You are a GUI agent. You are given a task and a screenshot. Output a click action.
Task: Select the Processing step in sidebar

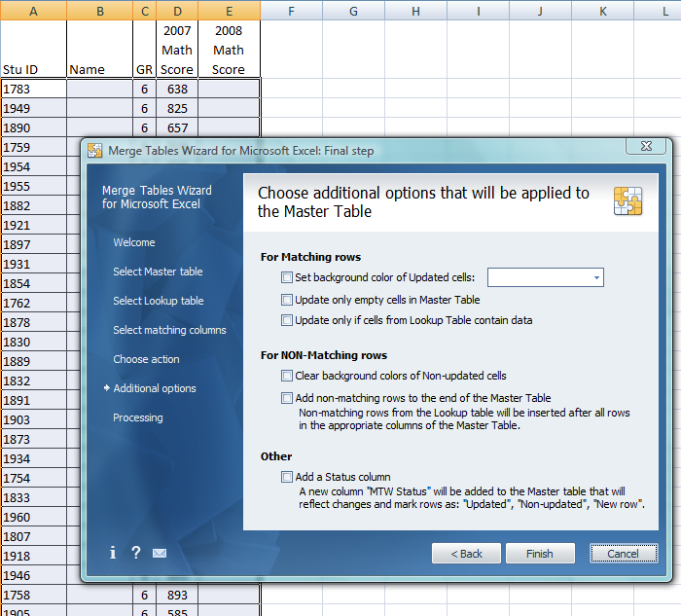click(138, 417)
